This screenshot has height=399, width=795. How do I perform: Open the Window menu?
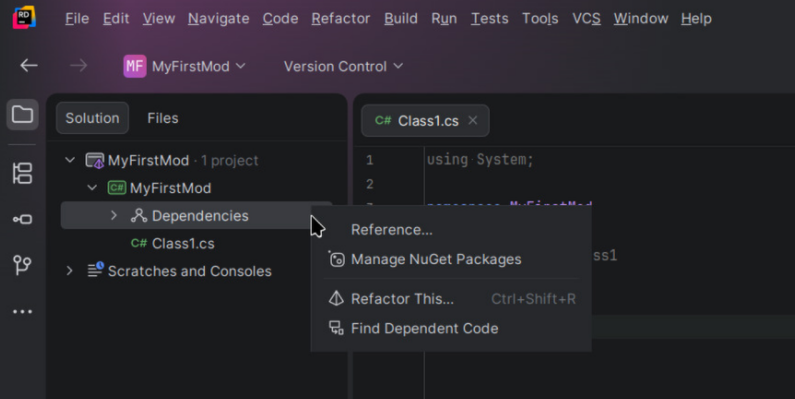click(x=641, y=19)
